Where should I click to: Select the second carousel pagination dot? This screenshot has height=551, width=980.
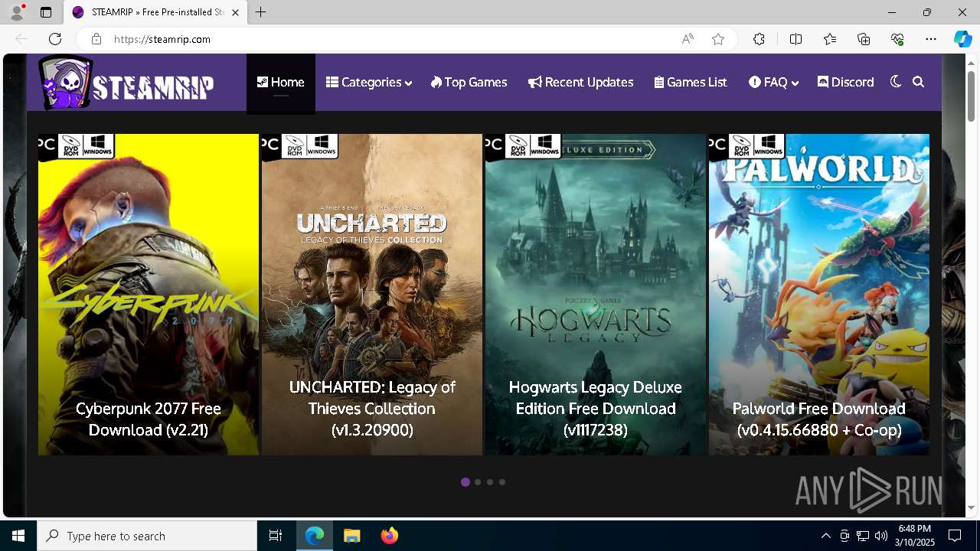click(478, 482)
